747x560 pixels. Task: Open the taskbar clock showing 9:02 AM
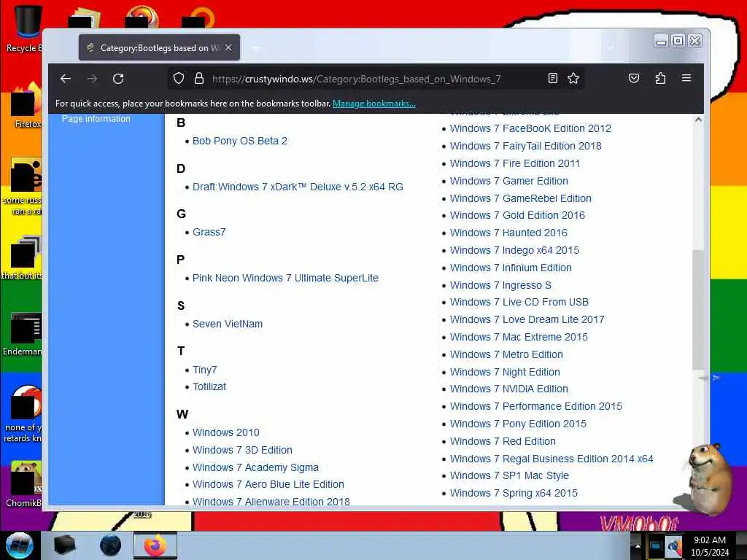tap(710, 546)
